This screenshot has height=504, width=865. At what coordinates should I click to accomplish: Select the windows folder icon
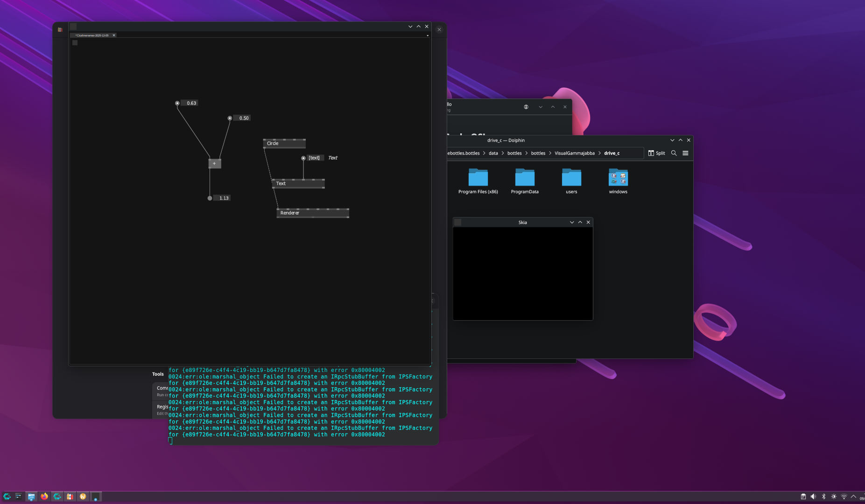point(618,178)
